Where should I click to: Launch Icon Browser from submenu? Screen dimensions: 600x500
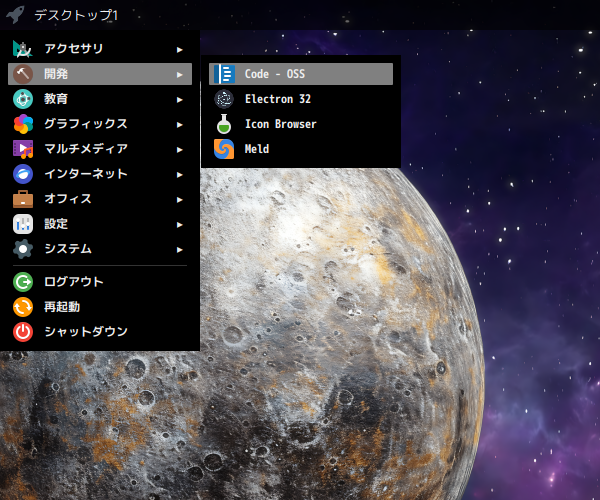click(x=301, y=124)
